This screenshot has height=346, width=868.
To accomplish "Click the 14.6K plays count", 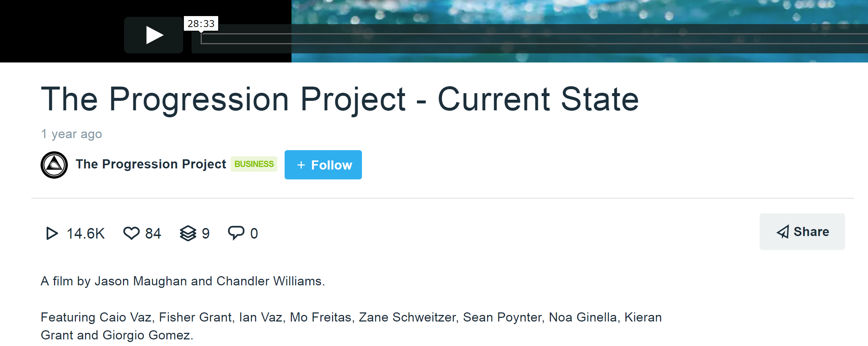I will 86,234.
